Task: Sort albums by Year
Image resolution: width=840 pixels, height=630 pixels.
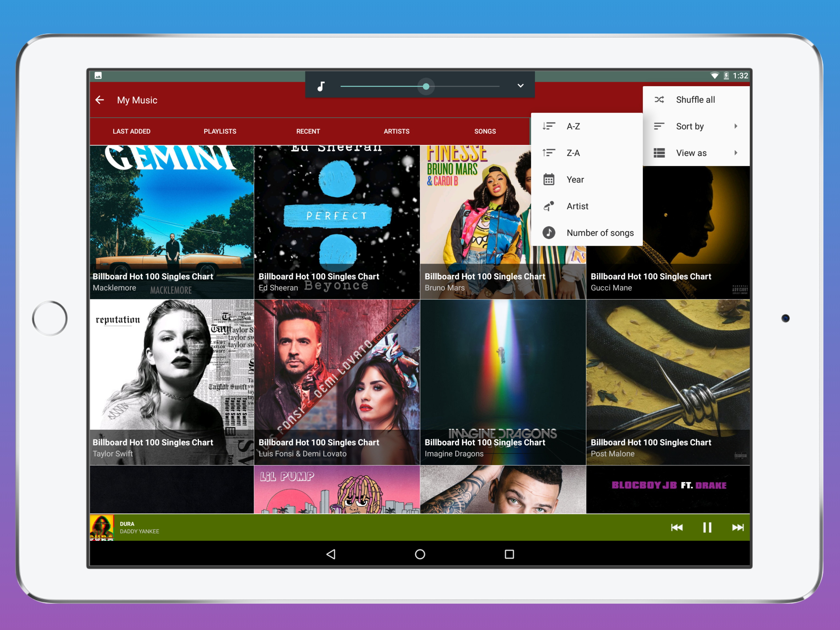Action: tap(575, 179)
